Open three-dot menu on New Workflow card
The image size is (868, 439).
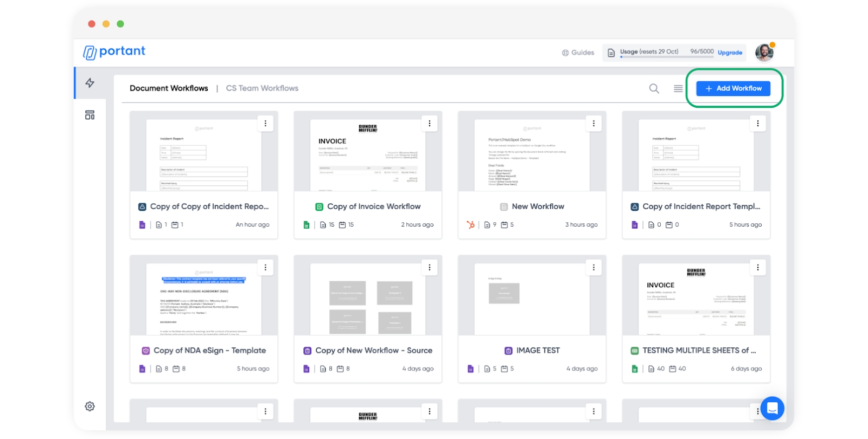pos(593,124)
